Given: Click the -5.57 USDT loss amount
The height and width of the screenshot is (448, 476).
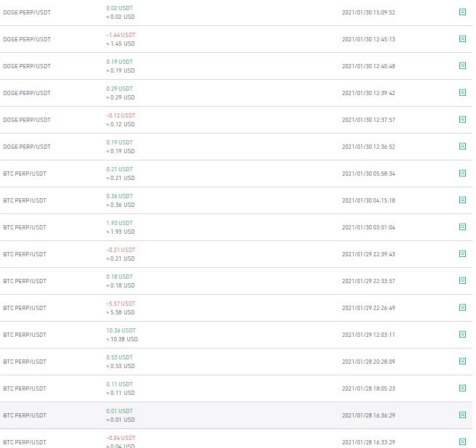Looking at the screenshot, I should pos(121,304).
